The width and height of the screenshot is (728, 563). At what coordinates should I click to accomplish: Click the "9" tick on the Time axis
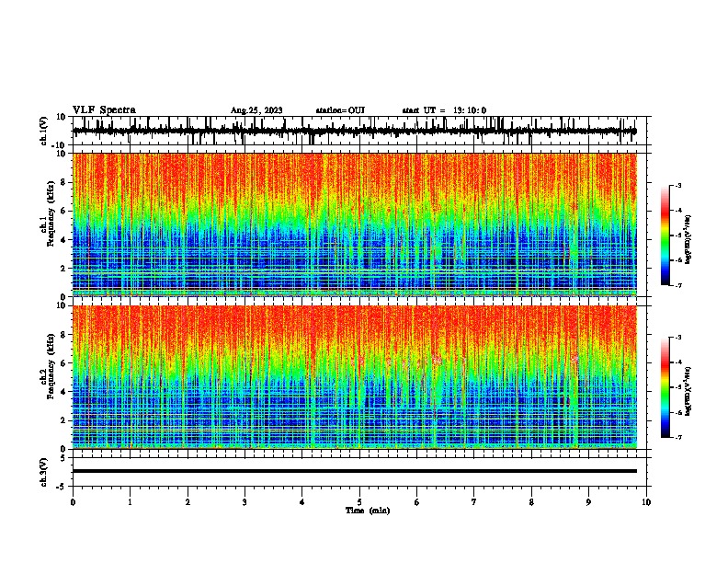tap(588, 502)
